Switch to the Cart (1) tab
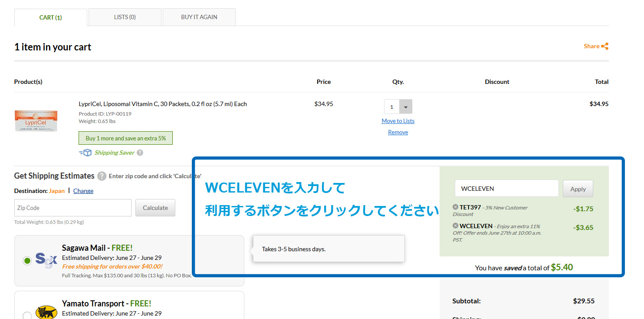The width and height of the screenshot is (644, 319). click(x=51, y=17)
